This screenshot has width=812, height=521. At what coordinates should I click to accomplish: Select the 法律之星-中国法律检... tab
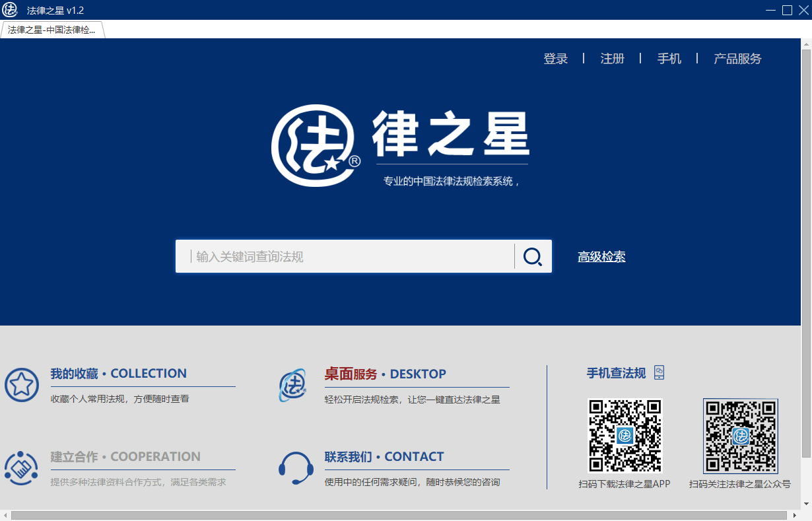coord(52,30)
